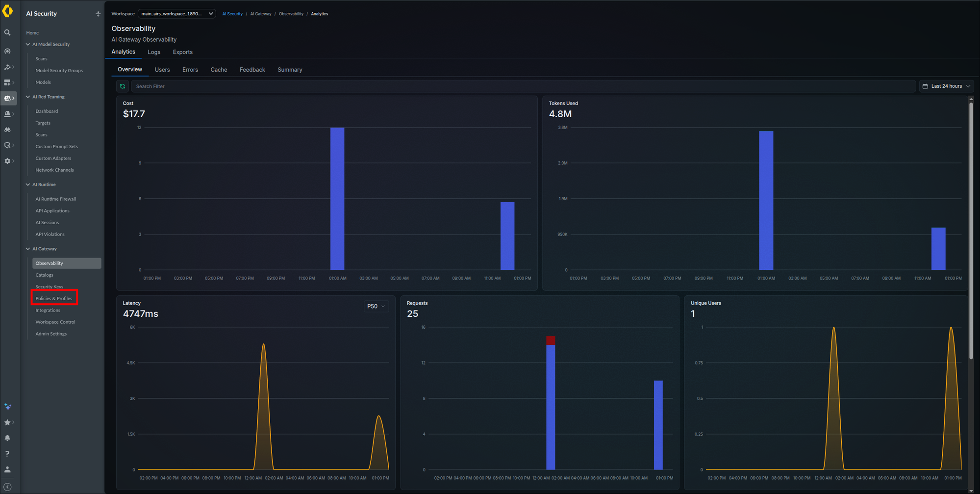Open the colorful AI sparkles assistant icon
Viewport: 980px width, 494px height.
tap(7, 407)
